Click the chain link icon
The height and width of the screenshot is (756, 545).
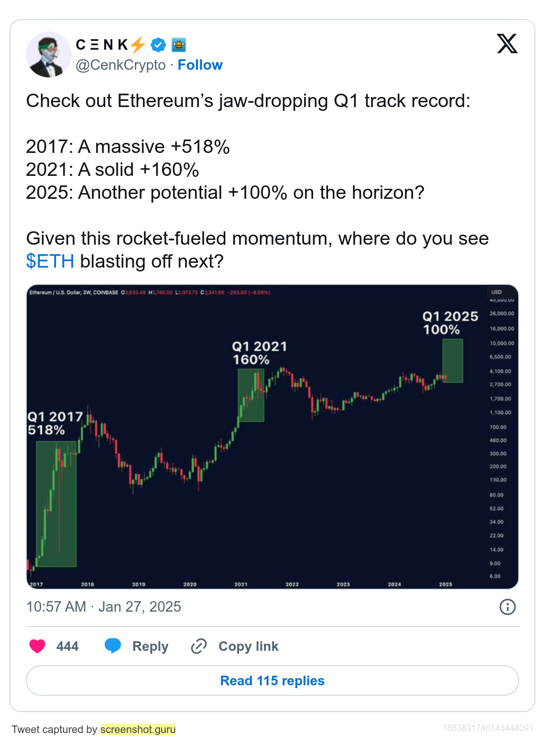coord(199,646)
